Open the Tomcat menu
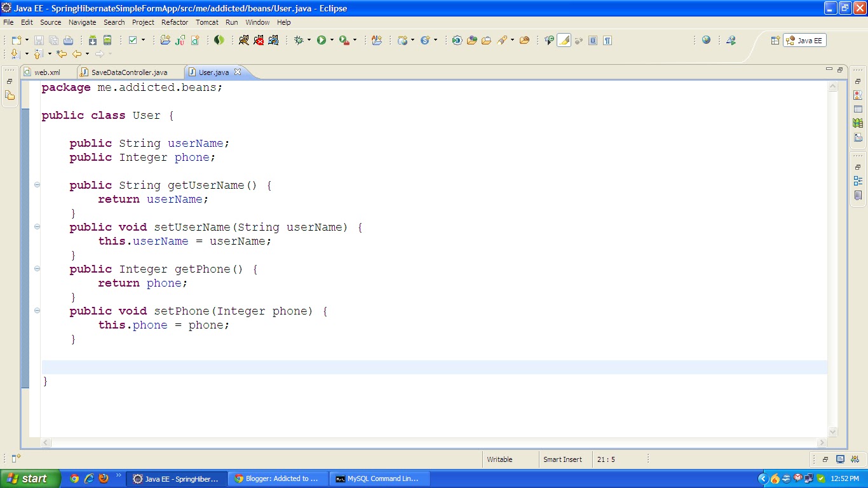The height and width of the screenshot is (488, 868). pyautogui.click(x=207, y=22)
